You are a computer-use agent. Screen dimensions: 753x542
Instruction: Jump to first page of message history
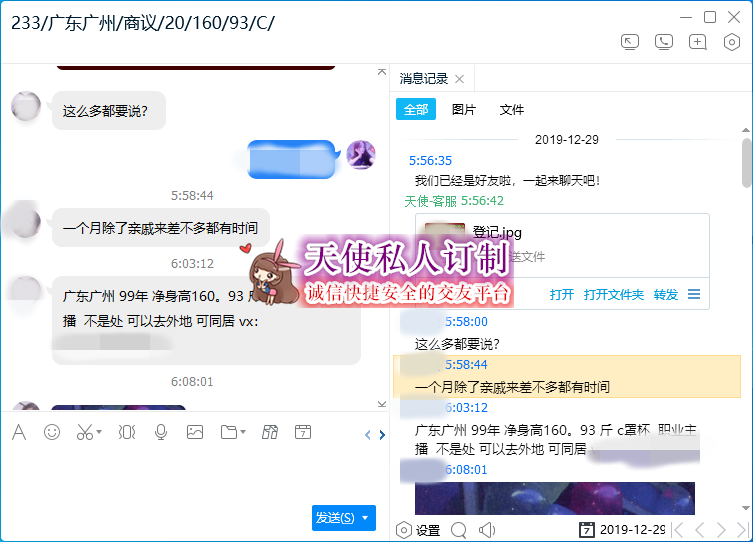click(x=679, y=530)
